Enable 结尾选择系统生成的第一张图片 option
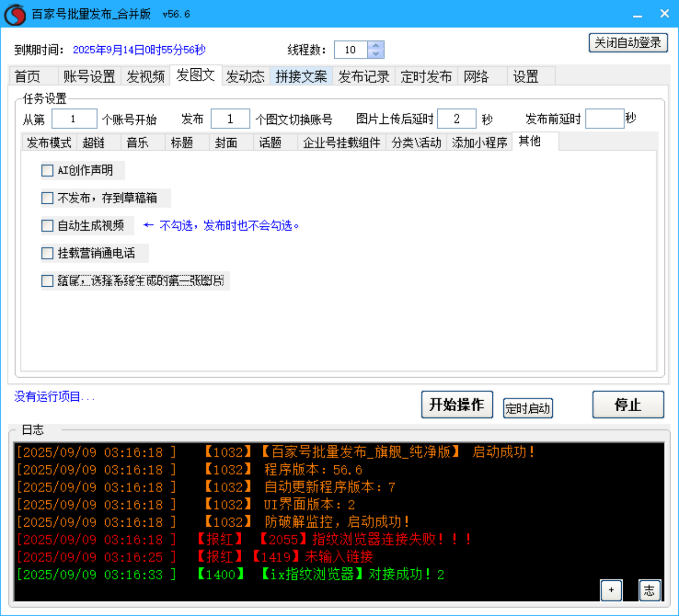This screenshot has width=679, height=616. (x=47, y=281)
